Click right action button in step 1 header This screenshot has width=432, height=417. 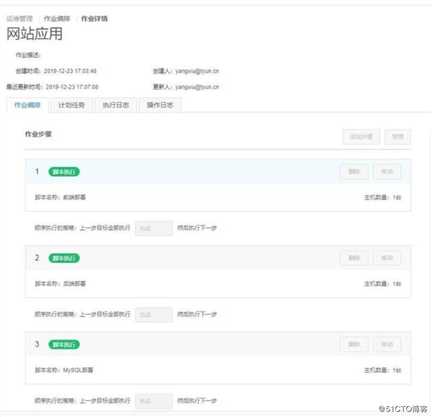pos(387,172)
